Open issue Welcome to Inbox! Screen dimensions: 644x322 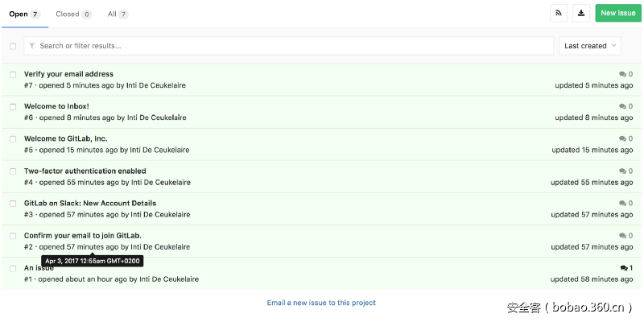(56, 106)
